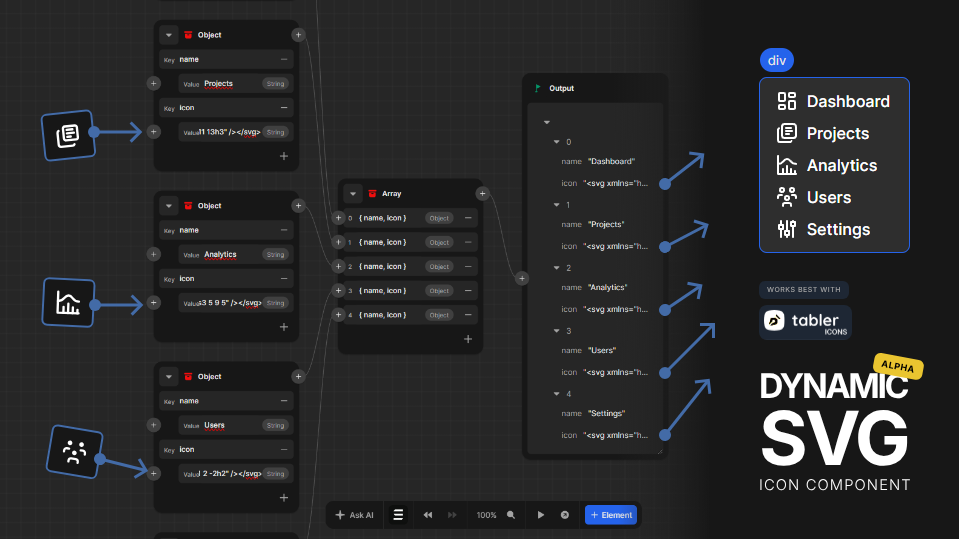Collapse the Array node using its dropdown arrow
This screenshot has width=959, height=539.
[x=353, y=194]
